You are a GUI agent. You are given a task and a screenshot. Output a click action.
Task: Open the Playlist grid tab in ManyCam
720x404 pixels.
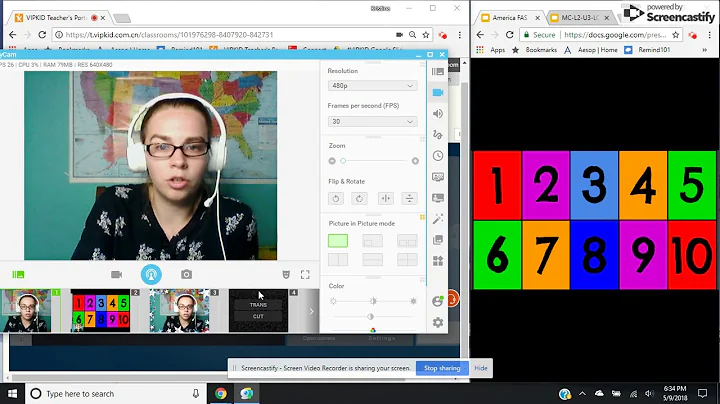[x=438, y=261]
